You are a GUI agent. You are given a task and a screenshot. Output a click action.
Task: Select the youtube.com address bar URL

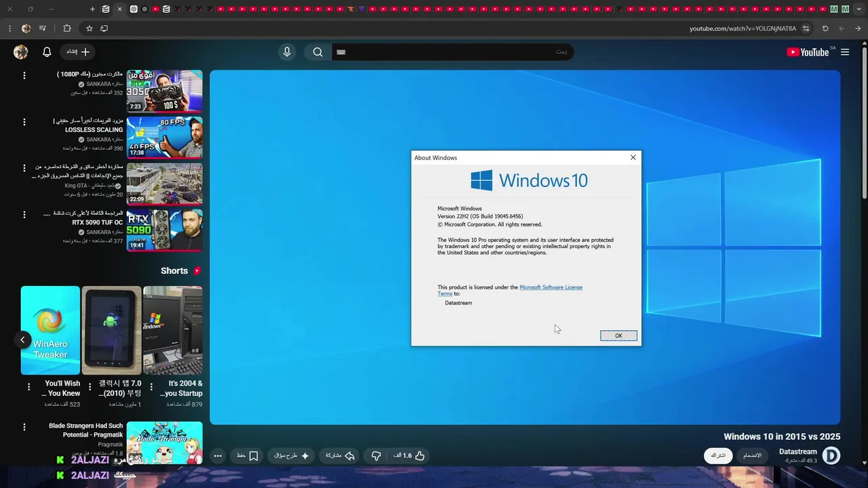click(x=743, y=28)
